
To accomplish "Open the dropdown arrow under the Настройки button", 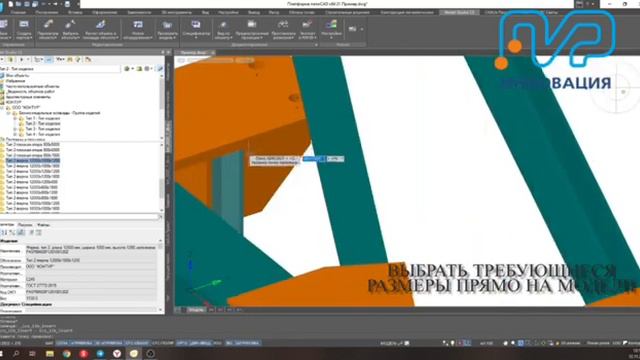I will coord(331,38).
